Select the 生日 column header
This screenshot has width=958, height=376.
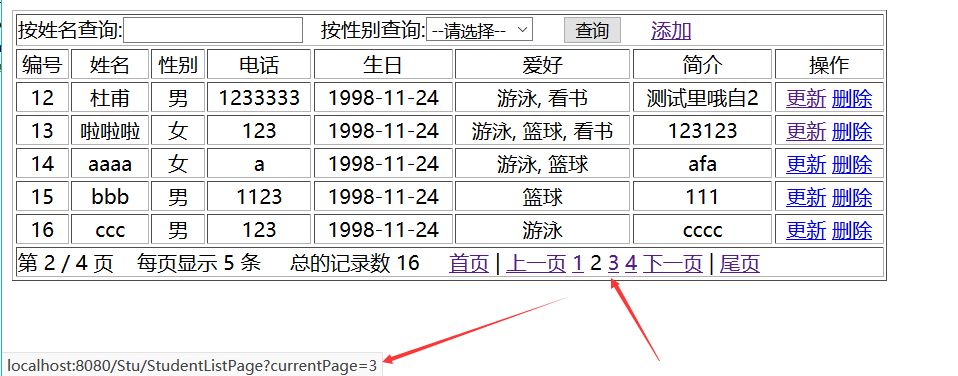pos(383,64)
